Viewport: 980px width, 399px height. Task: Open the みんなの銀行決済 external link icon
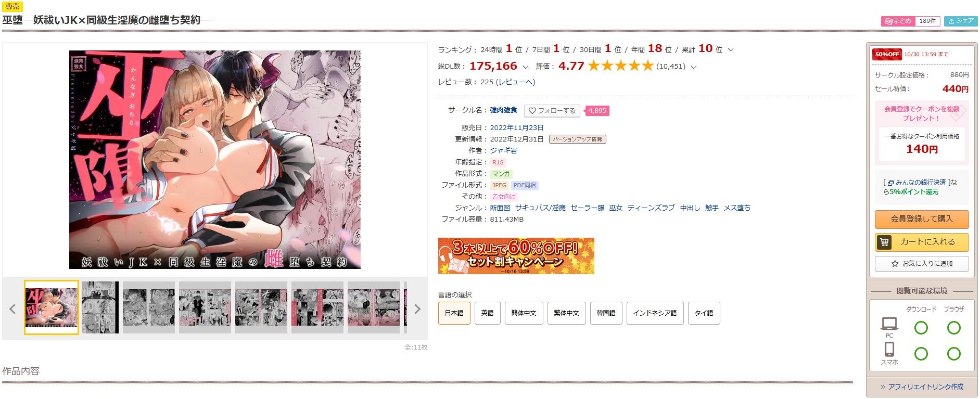point(890,183)
